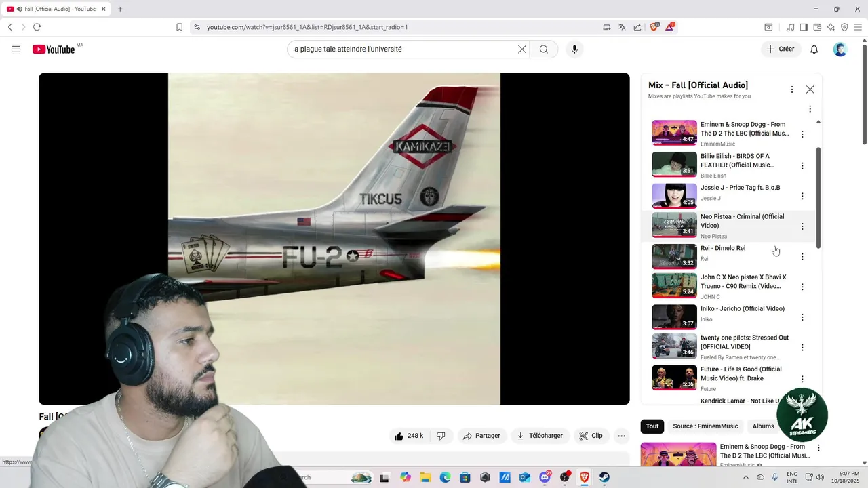Grab the playlist panel scrollbar
Viewport: 868px width, 488px height.
pyautogui.click(x=818, y=197)
